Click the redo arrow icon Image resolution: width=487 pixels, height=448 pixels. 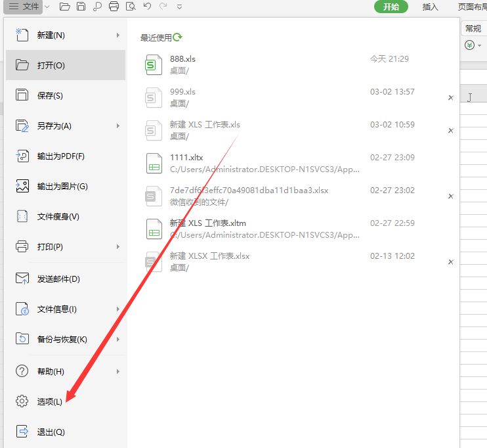(163, 7)
